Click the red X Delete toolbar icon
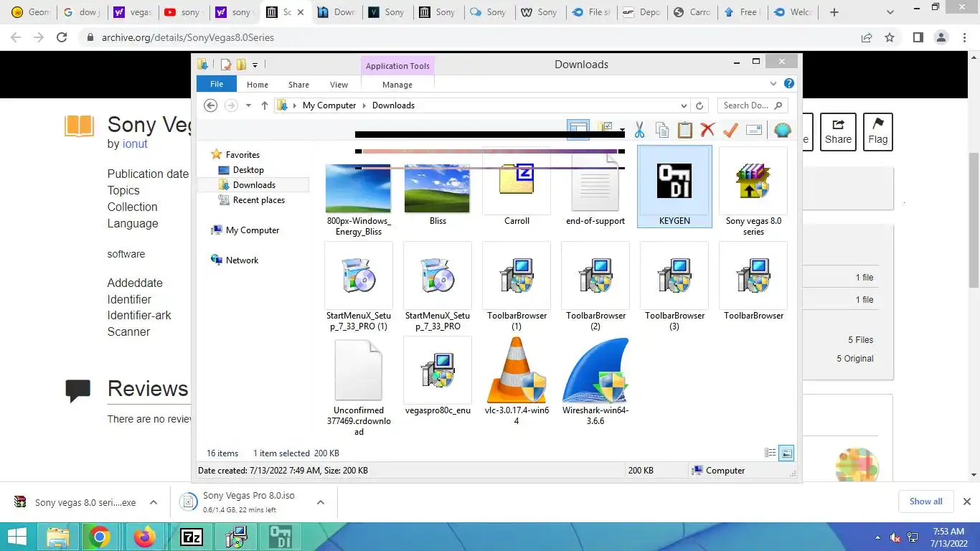The image size is (980, 551). (x=707, y=130)
